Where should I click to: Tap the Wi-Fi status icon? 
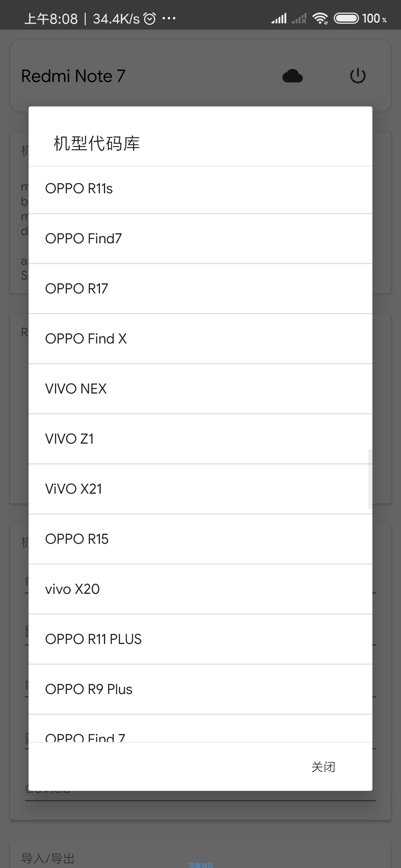320,18
